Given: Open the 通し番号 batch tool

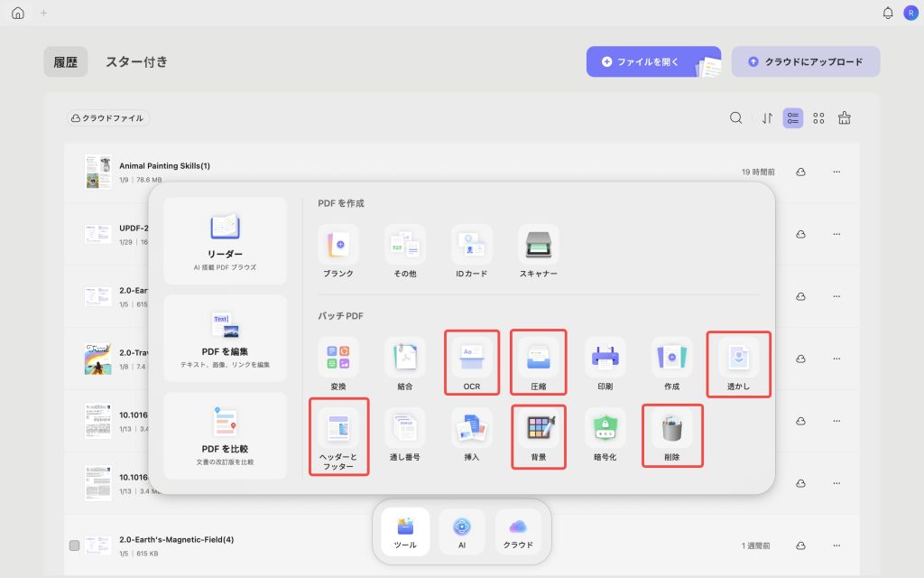Looking at the screenshot, I should coord(405,434).
